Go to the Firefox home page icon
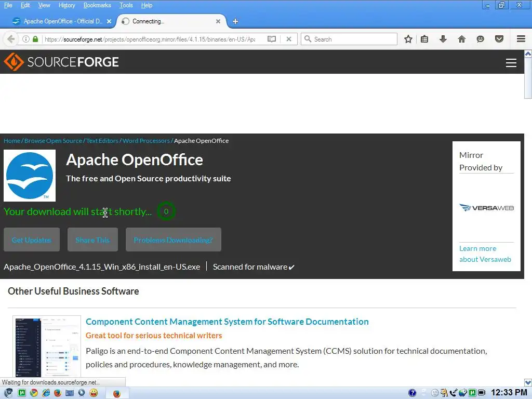Image resolution: width=532 pixels, height=399 pixels. 462,39
